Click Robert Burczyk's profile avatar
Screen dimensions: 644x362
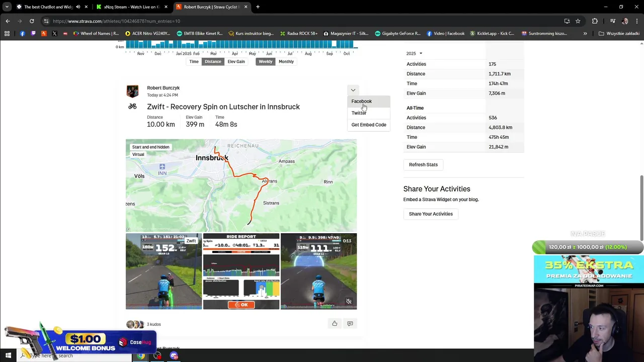coord(132,92)
